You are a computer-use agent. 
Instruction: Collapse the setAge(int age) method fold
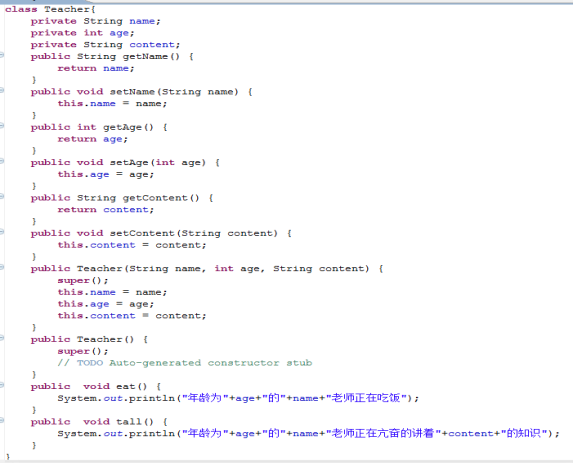1,161
